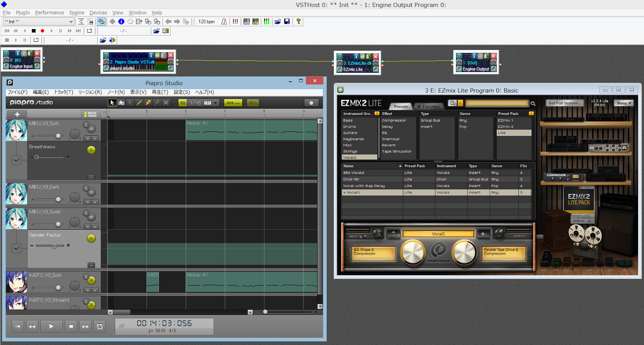Screen dimensions: 644x345
Task: Click MIKU_V3_Soft pan knob
Action: tap(75, 134)
